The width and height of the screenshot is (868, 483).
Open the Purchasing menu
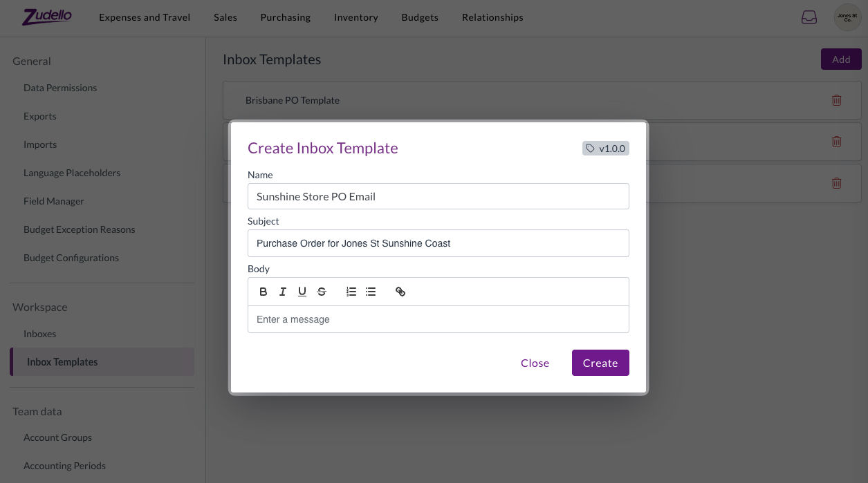286,17
